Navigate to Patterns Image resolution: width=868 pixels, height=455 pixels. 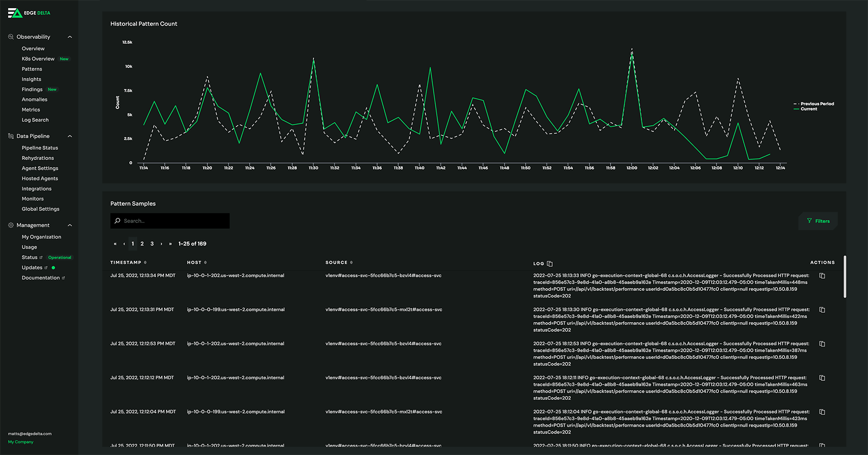coord(32,69)
